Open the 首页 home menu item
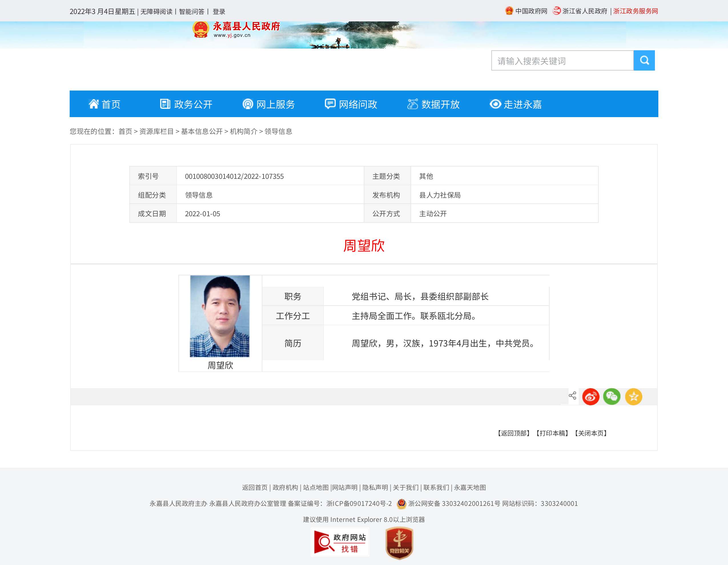This screenshot has width=728, height=565. click(x=104, y=104)
